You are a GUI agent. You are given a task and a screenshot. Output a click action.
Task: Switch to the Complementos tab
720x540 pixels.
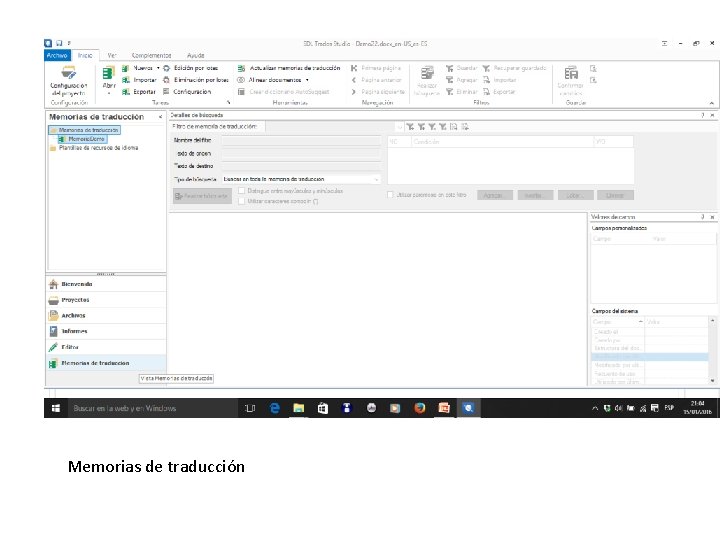point(151,55)
